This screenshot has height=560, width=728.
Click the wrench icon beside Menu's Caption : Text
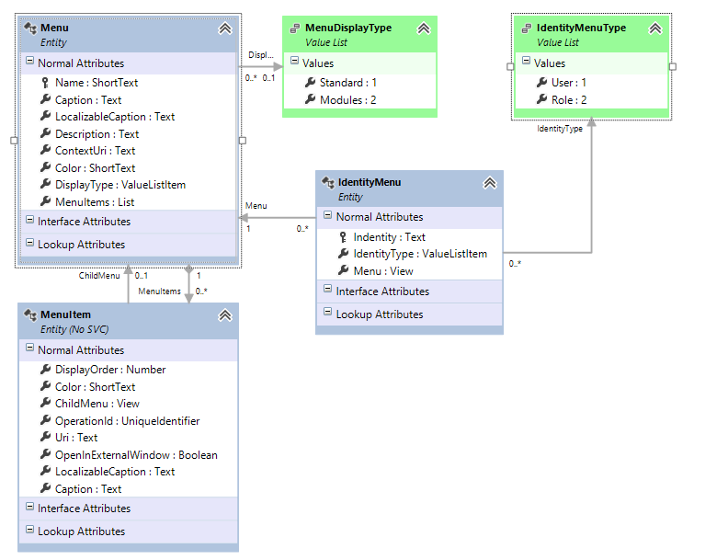tap(46, 99)
